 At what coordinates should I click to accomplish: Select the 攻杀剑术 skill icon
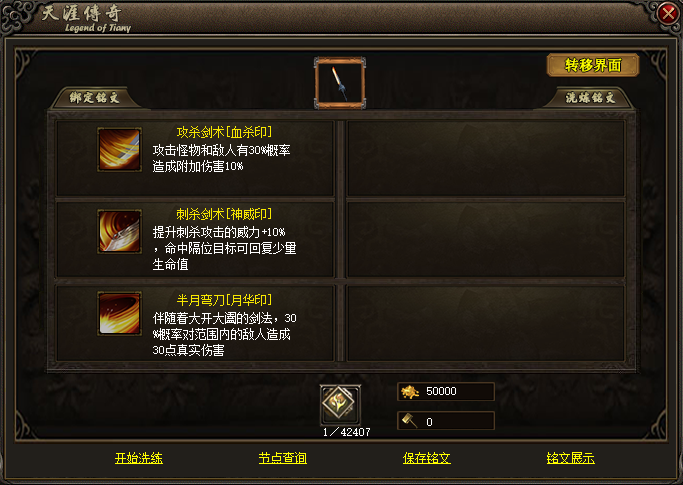coord(119,149)
